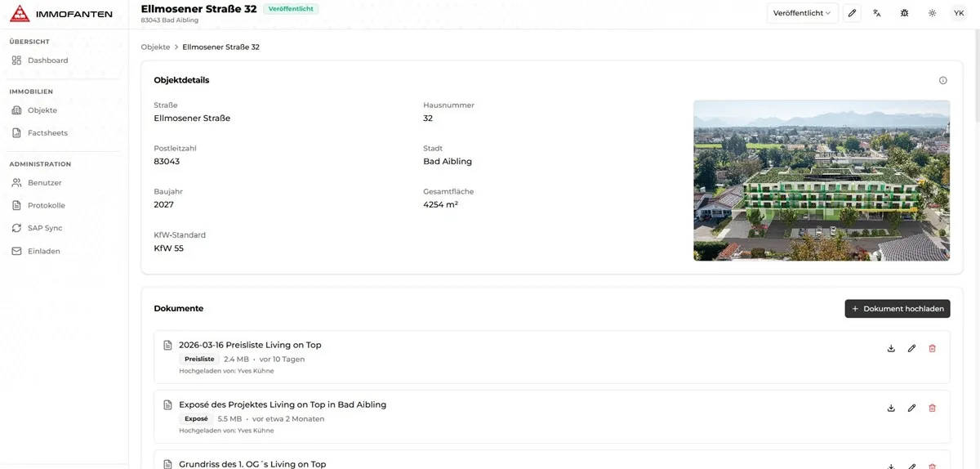
Task: Click the bug report icon
Action: [905, 13]
